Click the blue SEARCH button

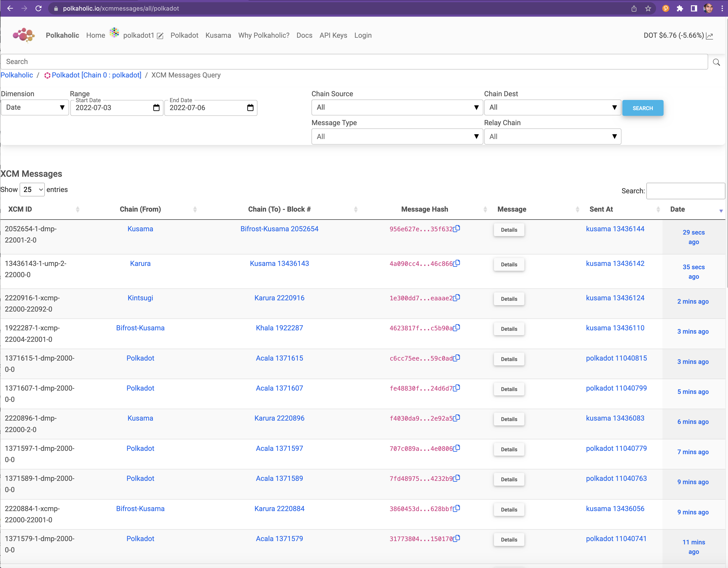coord(643,108)
